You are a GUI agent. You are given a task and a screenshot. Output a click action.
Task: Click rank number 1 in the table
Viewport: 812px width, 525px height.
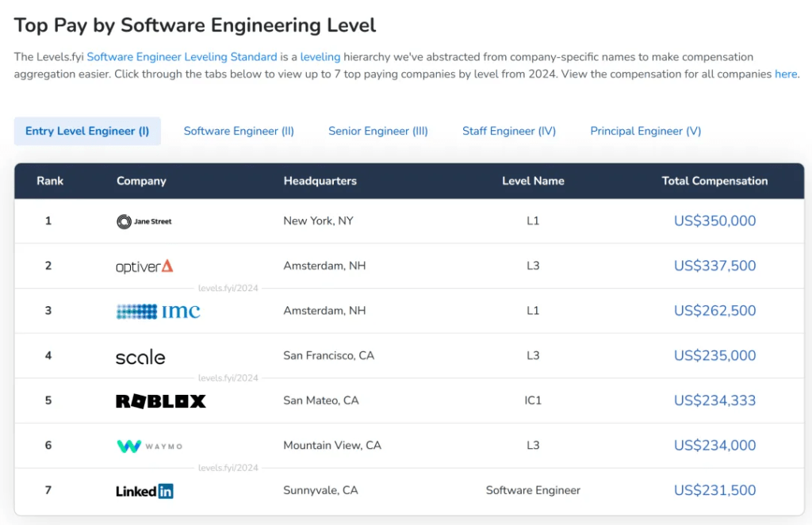pyautogui.click(x=48, y=221)
